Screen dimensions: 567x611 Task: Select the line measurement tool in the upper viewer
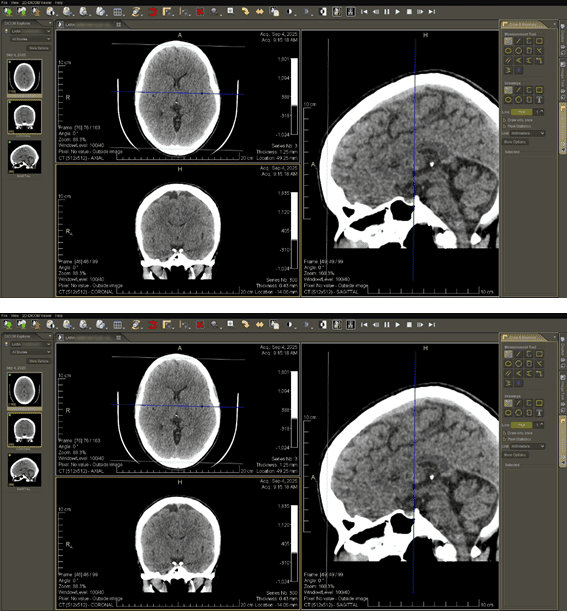(x=518, y=41)
